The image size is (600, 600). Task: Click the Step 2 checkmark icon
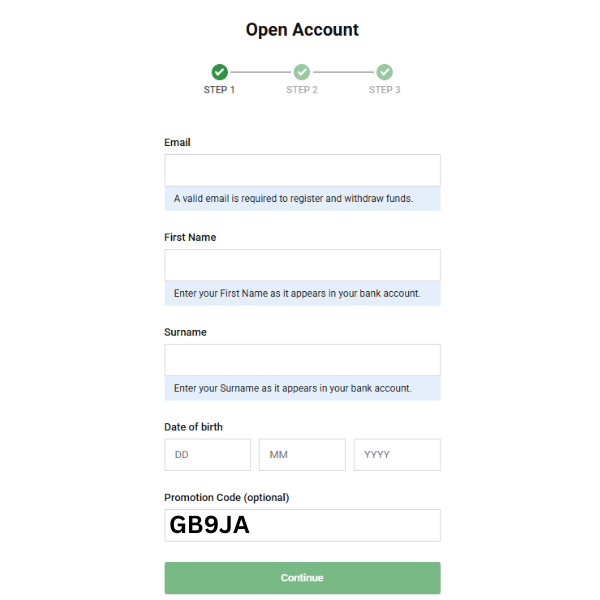click(302, 72)
